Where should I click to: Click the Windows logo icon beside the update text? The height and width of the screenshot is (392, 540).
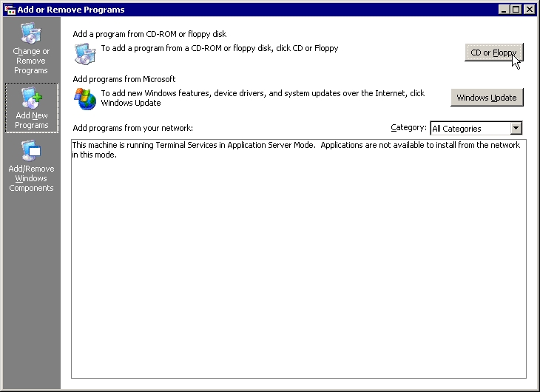(x=85, y=98)
